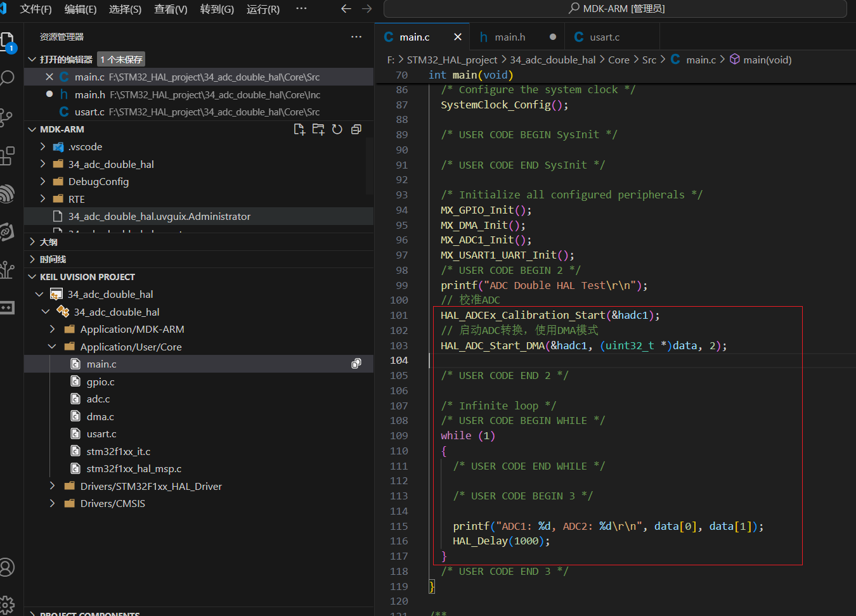
Task: Click the New File icon in MDK-ARM header
Action: [x=299, y=129]
